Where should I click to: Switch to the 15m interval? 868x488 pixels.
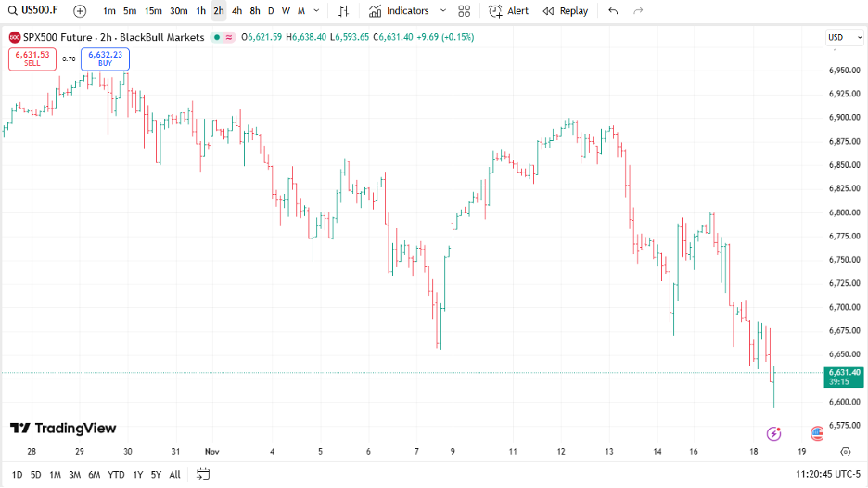(153, 11)
